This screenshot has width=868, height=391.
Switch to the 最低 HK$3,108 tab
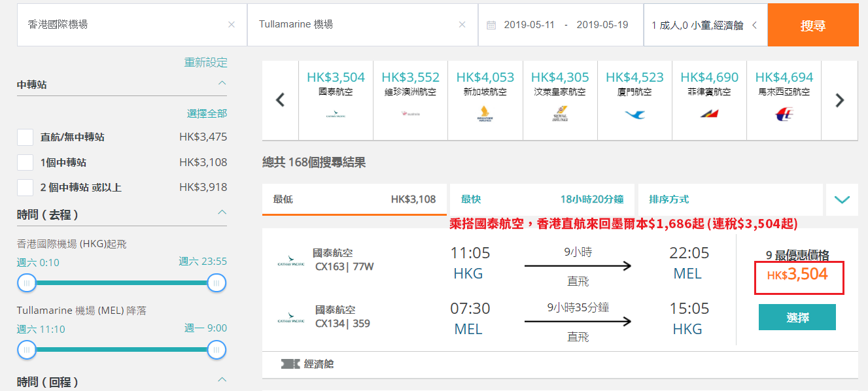pyautogui.click(x=355, y=199)
